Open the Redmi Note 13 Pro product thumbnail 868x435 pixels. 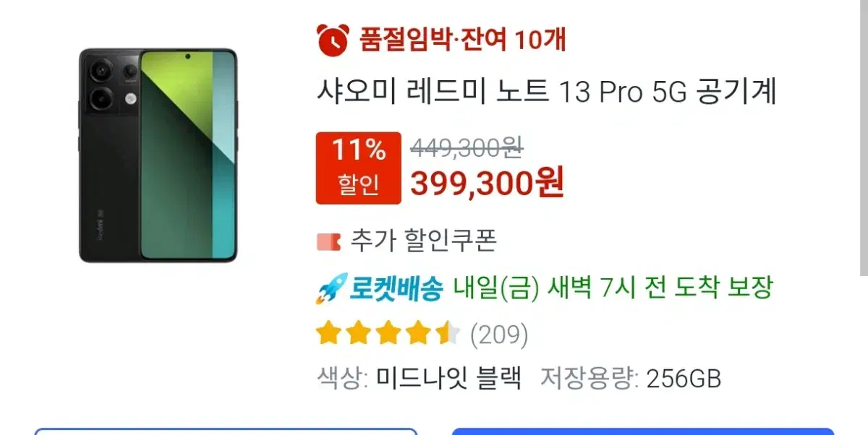click(x=158, y=155)
